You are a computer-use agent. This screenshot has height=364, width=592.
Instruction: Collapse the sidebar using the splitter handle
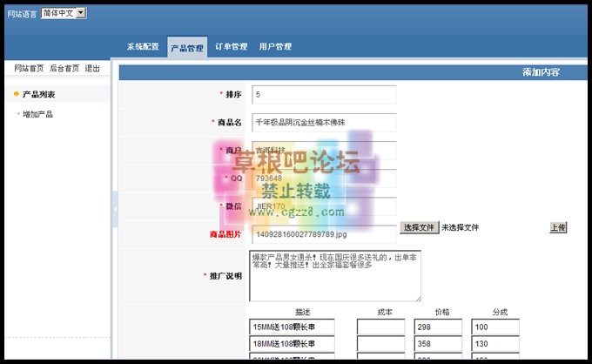[x=115, y=209]
